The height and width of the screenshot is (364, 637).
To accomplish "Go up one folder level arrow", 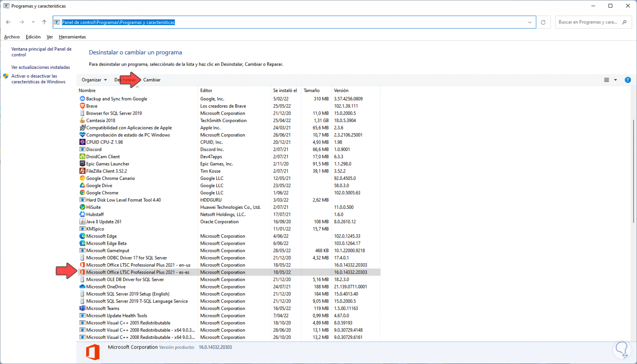I will (x=44, y=22).
